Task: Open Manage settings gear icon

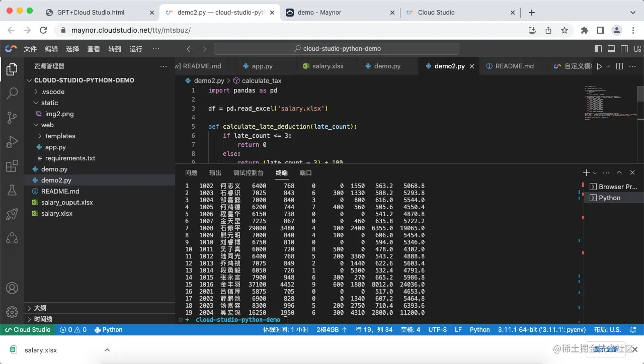Action: coord(12,312)
